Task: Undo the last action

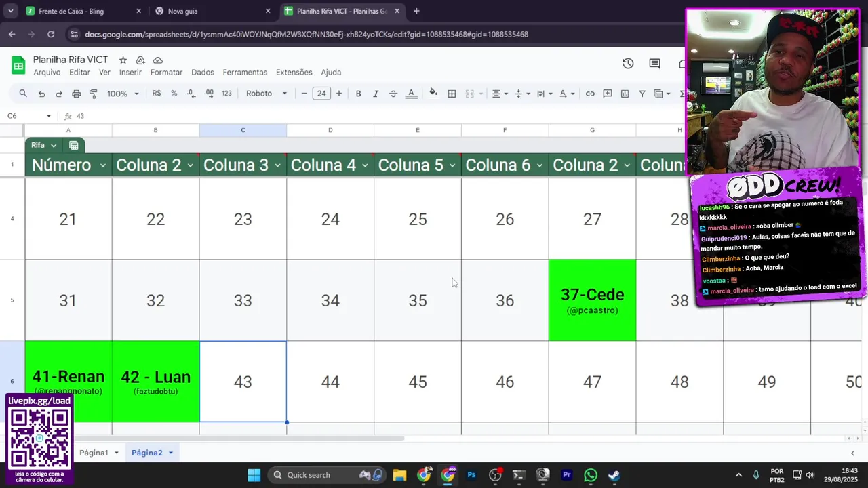Action: (41, 94)
